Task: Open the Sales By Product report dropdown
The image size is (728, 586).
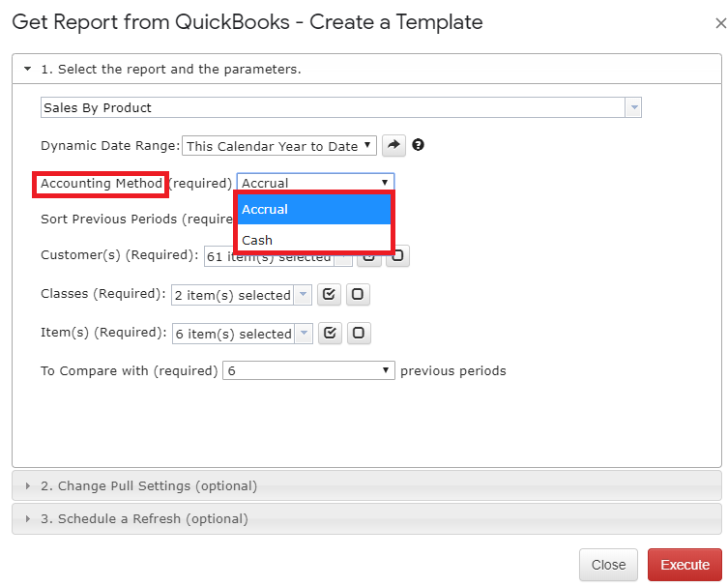Action: click(341, 107)
